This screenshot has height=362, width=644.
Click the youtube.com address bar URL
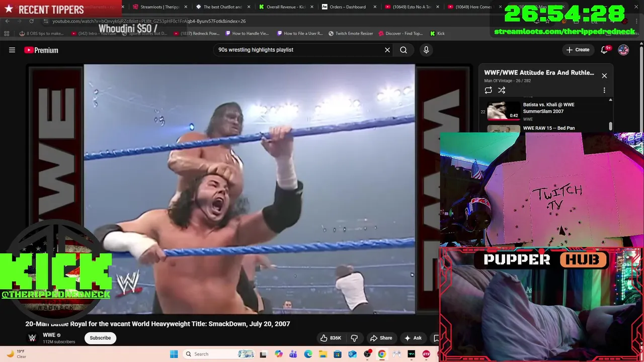tap(149, 21)
